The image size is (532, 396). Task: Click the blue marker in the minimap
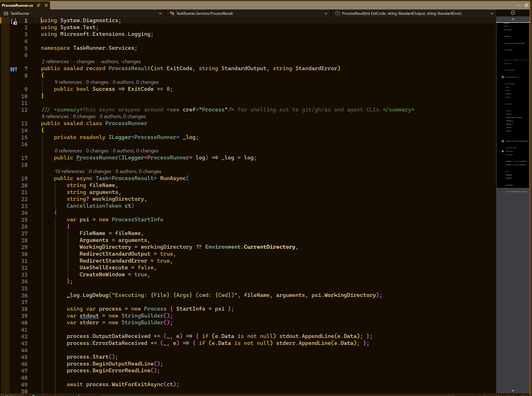pyautogui.click(x=503, y=151)
